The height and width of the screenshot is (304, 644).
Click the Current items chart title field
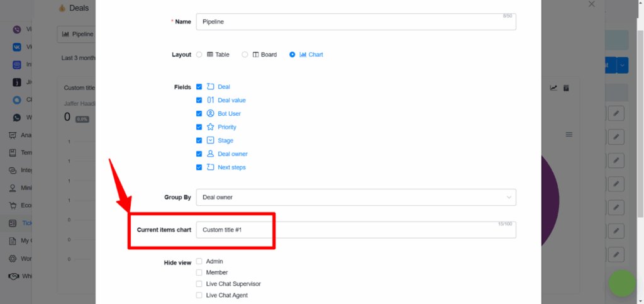[x=355, y=230]
